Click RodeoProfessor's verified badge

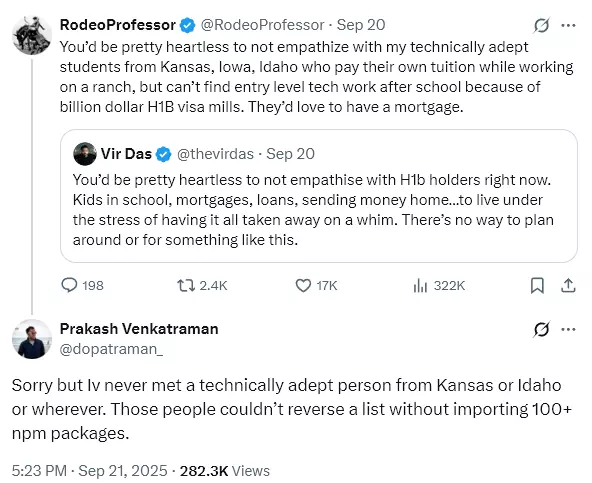[188, 25]
